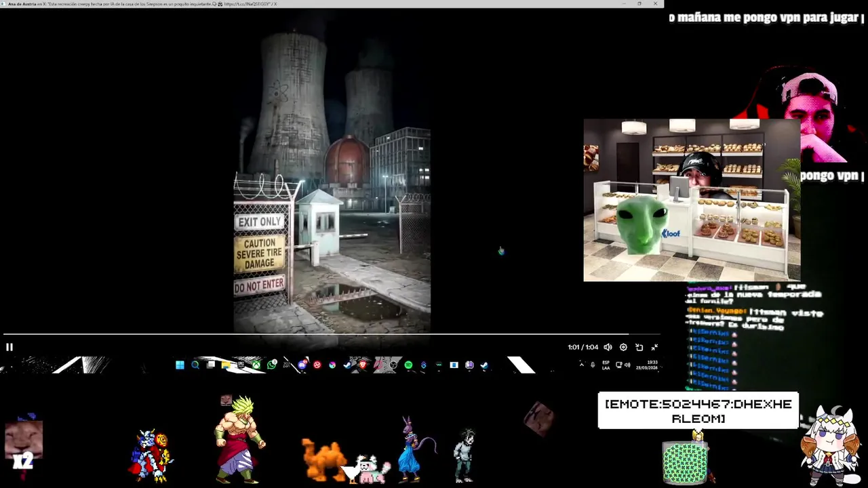
Task: Open the ESP LAA keyboard language selector
Action: pyautogui.click(x=606, y=365)
